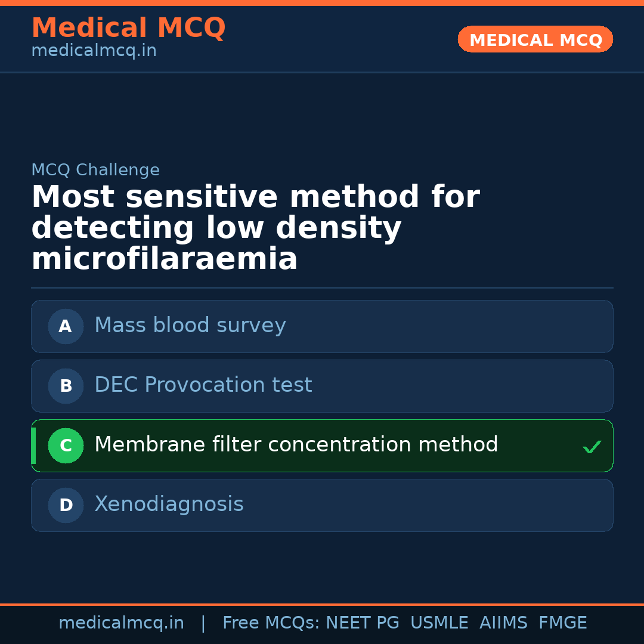Select the Mass blood survey option
Viewport: 644px width, 644px height.
coord(190,326)
